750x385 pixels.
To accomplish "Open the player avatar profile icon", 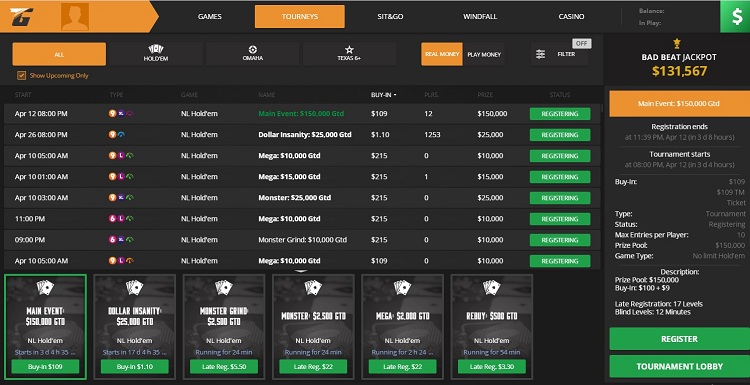I will pos(75,17).
